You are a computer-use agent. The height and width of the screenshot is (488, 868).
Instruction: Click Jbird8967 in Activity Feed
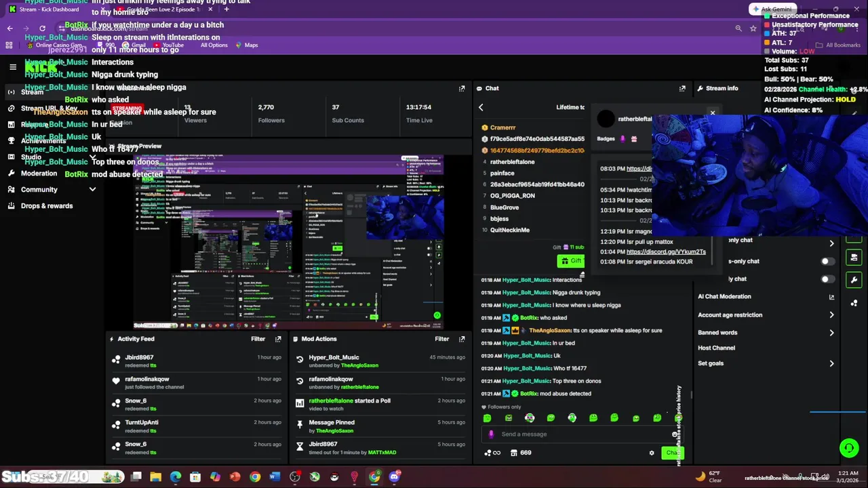[139, 357]
